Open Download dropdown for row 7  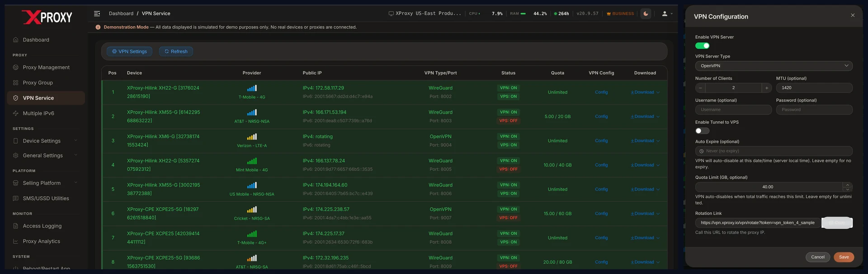tap(645, 238)
